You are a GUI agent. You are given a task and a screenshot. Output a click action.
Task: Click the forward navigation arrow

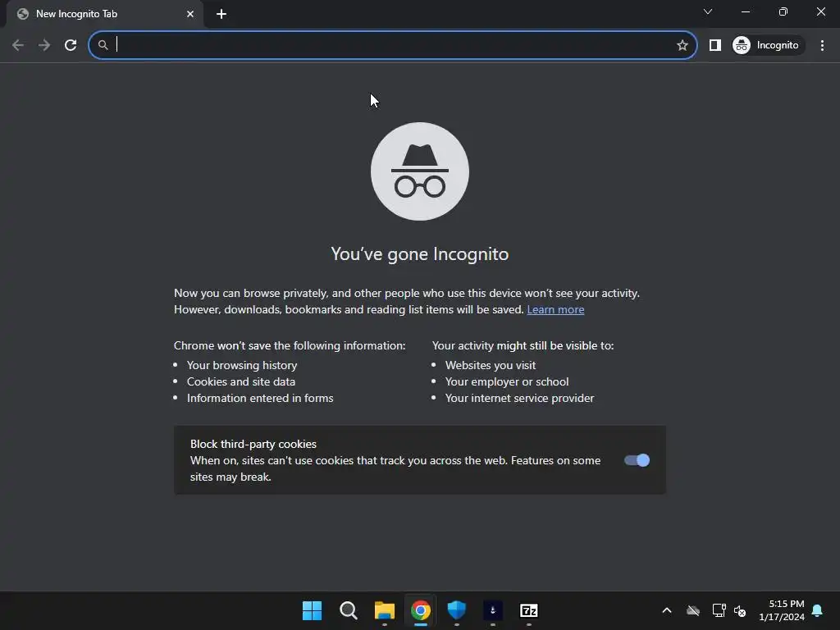click(x=44, y=45)
